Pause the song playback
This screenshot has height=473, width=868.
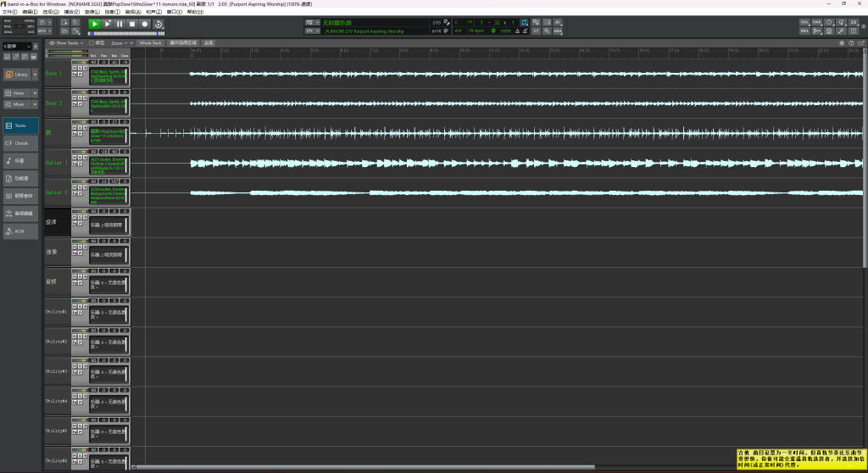[120, 24]
